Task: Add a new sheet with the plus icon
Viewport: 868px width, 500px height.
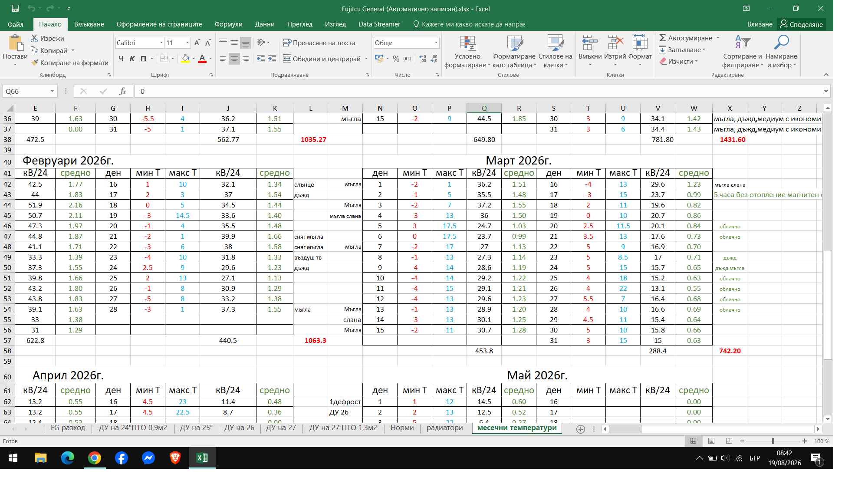Action: click(x=580, y=429)
